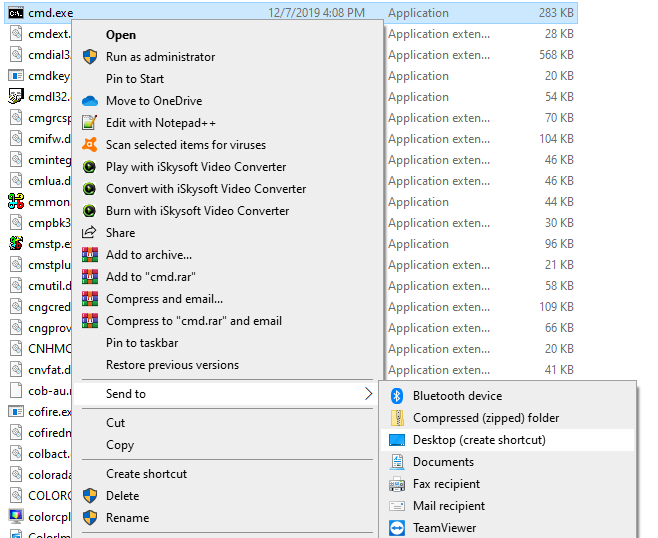658x538 pixels.
Task: Click the Notepad++ icon in context menu
Action: [90, 123]
